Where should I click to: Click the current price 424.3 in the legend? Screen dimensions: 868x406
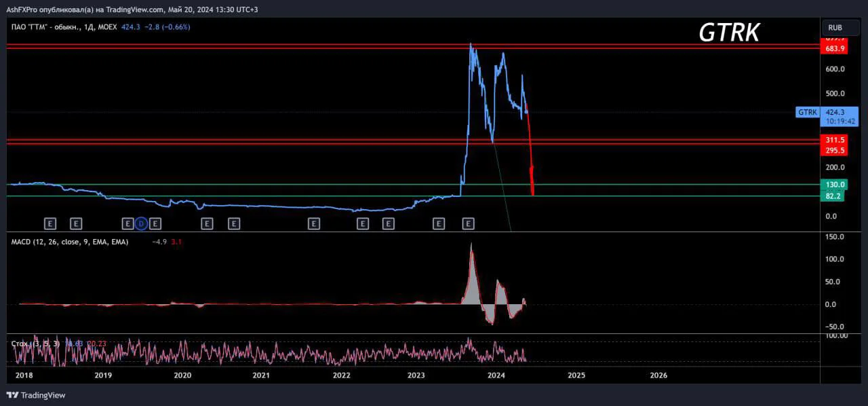[131, 27]
